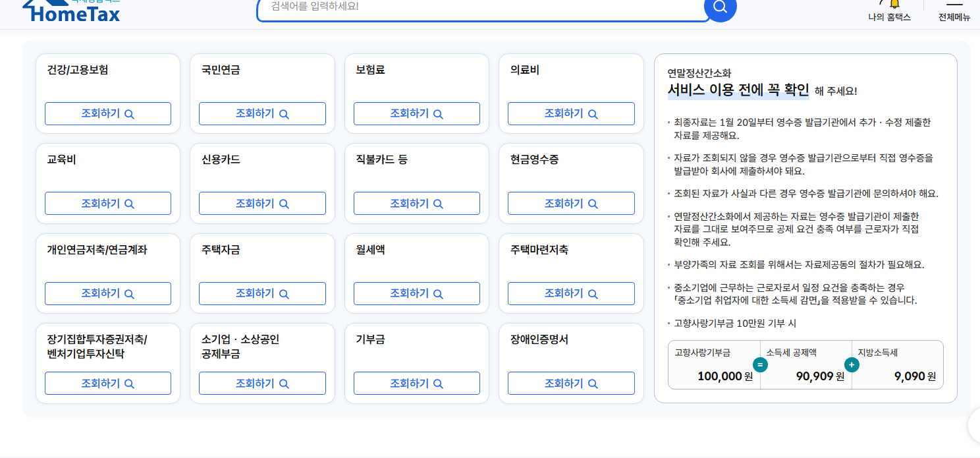Click 조회하기 for 소기업ㆍ소상공인 공제부금
Viewport: 980px width, 458px height.
pyautogui.click(x=261, y=383)
